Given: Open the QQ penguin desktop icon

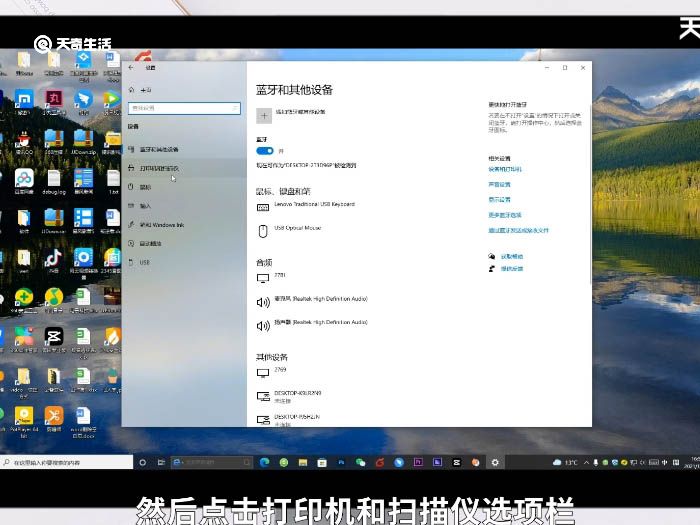Looking at the screenshot, I should 24,143.
